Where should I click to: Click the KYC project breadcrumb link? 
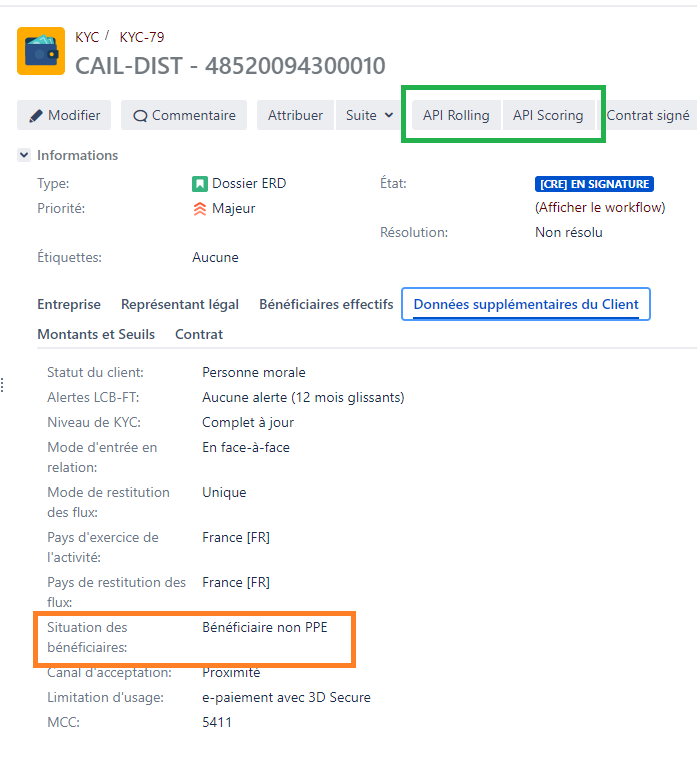(87, 37)
